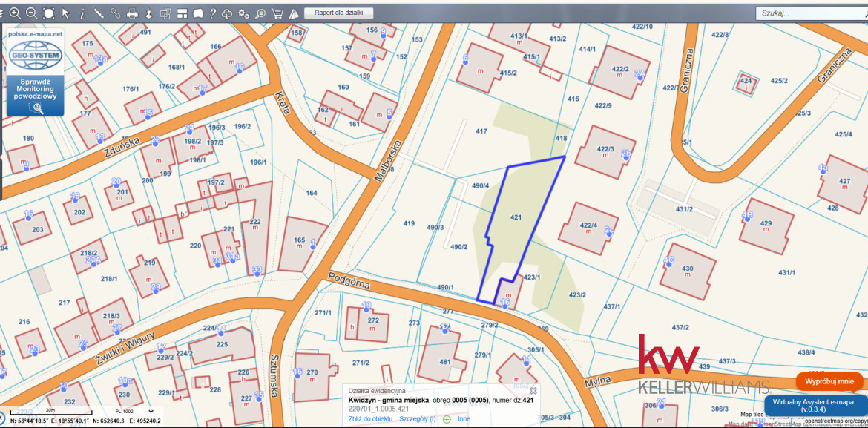Select the measure distance tool
This screenshot has width=868, height=428.
pos(98,13)
